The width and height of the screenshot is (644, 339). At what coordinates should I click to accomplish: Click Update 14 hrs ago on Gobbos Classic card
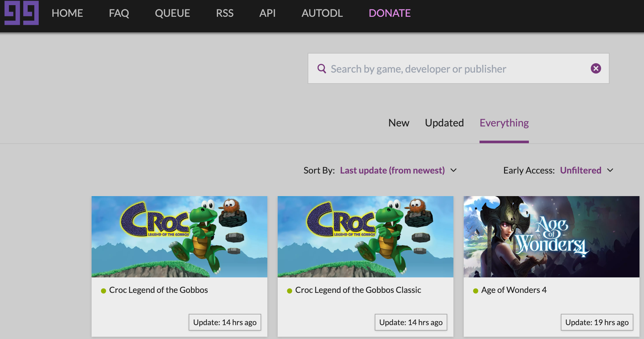coord(411,322)
